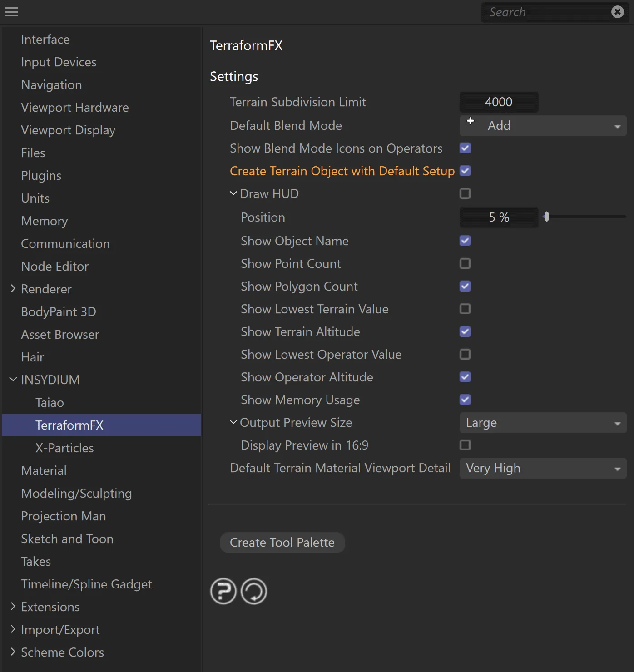Image resolution: width=634 pixels, height=672 pixels.
Task: Change Output Preview Size from Large
Action: [543, 423]
